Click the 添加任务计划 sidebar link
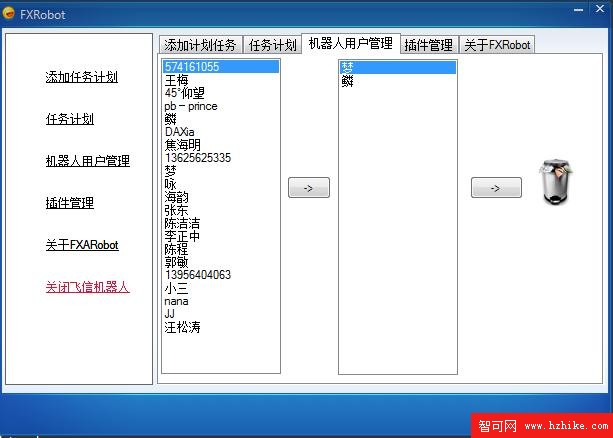This screenshot has width=613, height=438. tap(81, 77)
